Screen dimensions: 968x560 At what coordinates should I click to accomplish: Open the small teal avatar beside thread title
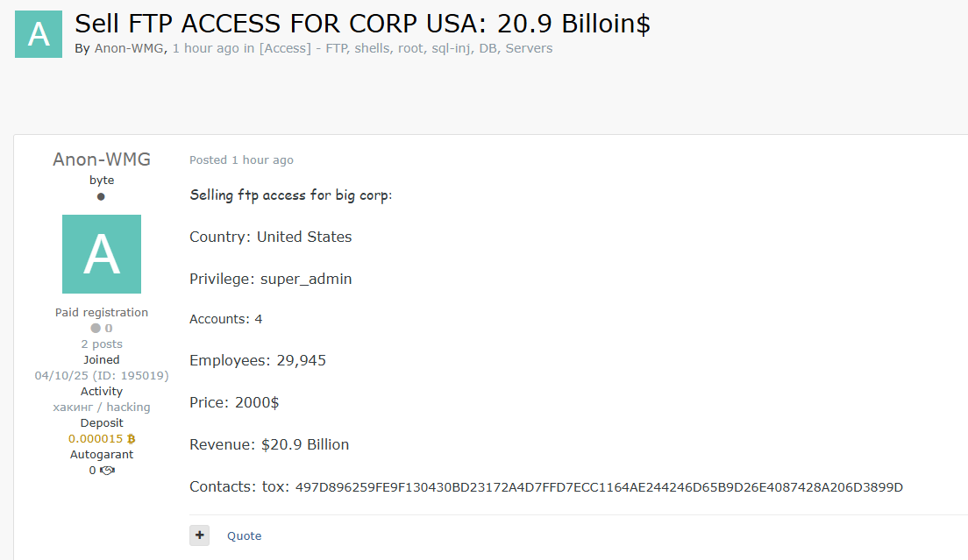(x=39, y=34)
